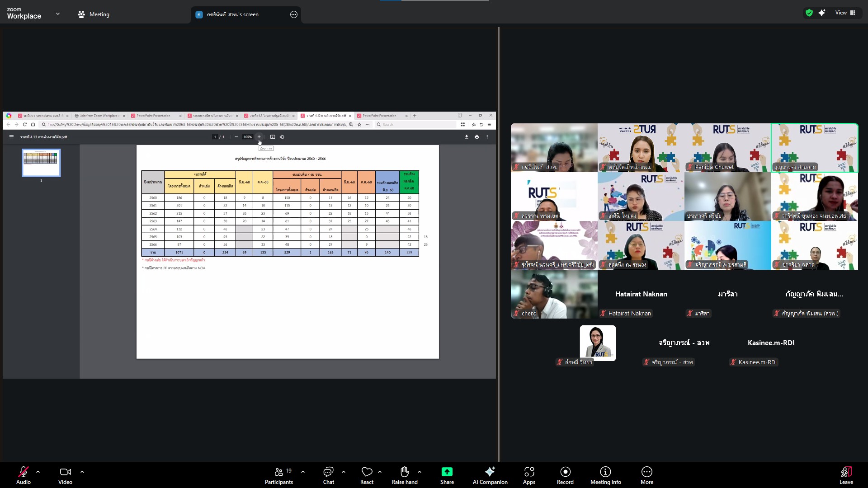Expand video options arrow
This screenshot has height=488, width=868.
pyautogui.click(x=82, y=472)
